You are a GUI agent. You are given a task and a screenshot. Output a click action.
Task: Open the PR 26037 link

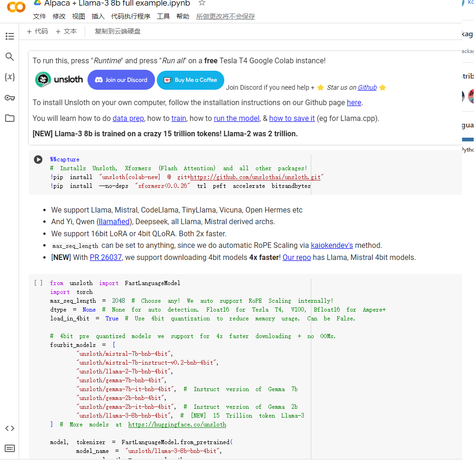106,258
